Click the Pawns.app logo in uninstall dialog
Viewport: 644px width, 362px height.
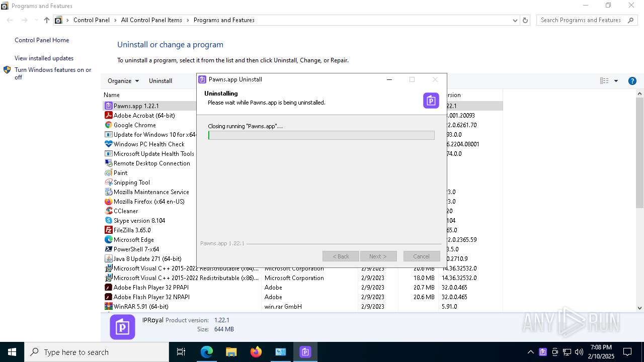pyautogui.click(x=431, y=101)
